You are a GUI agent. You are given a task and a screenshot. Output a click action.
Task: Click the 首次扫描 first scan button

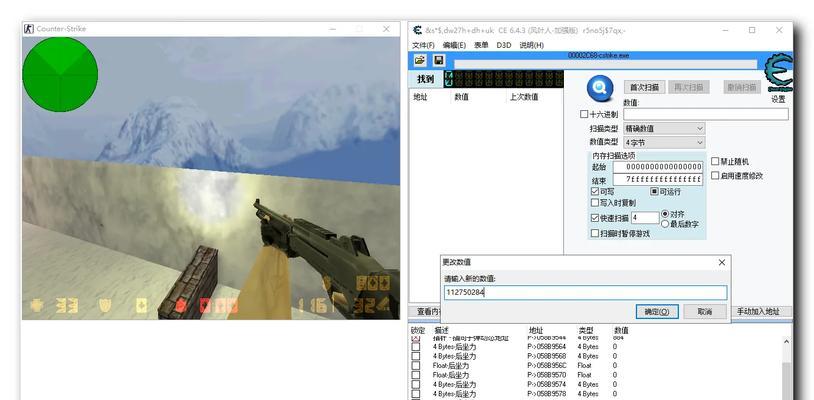click(644, 87)
